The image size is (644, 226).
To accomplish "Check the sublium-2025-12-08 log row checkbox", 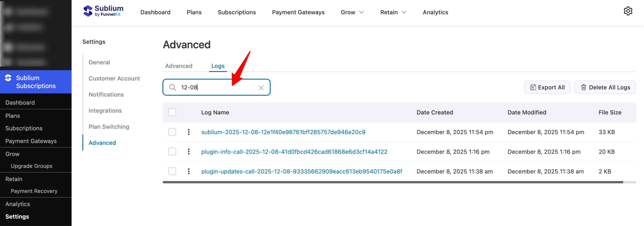I will click(x=172, y=132).
